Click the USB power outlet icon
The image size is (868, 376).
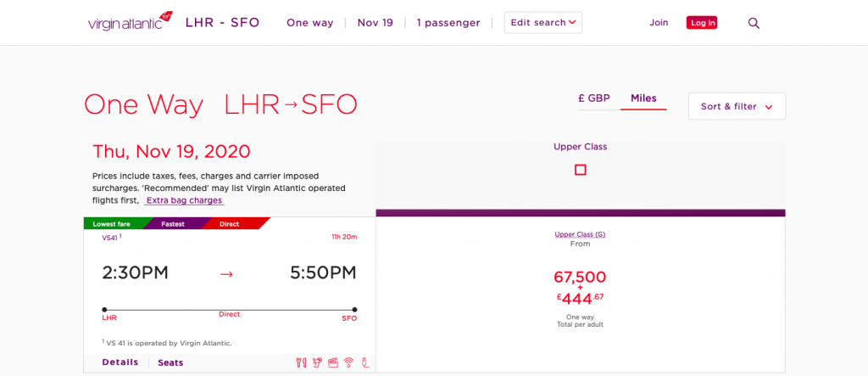point(364,363)
